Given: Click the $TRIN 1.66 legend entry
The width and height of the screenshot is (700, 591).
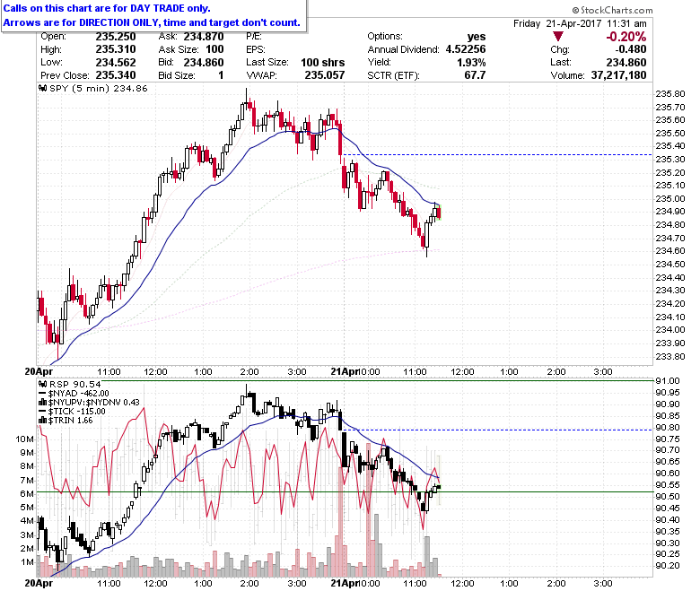Looking at the screenshot, I should [x=71, y=421].
